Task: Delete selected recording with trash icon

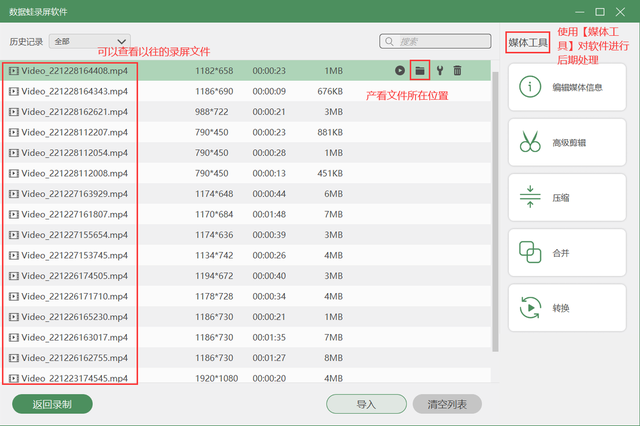Action: pyautogui.click(x=457, y=71)
